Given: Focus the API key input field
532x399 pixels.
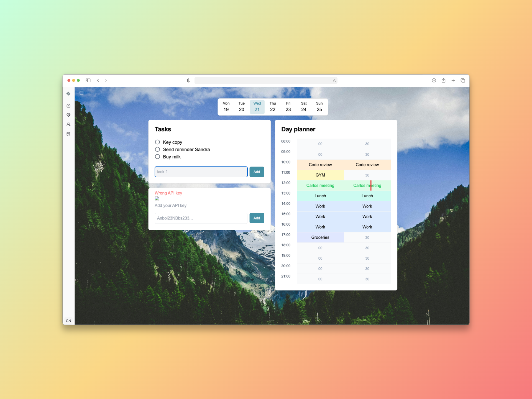Looking at the screenshot, I should (x=201, y=218).
